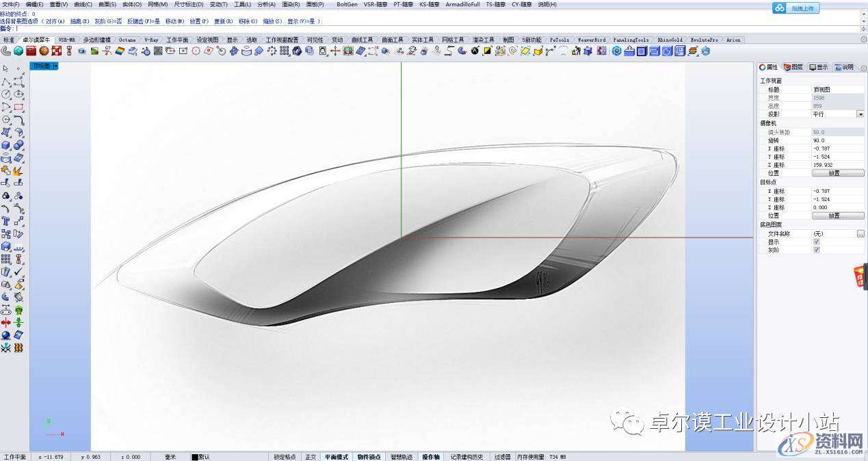This screenshot has width=868, height=461.
Task: Toggle the 灰阶 grayscale checkbox
Action: 816,250
